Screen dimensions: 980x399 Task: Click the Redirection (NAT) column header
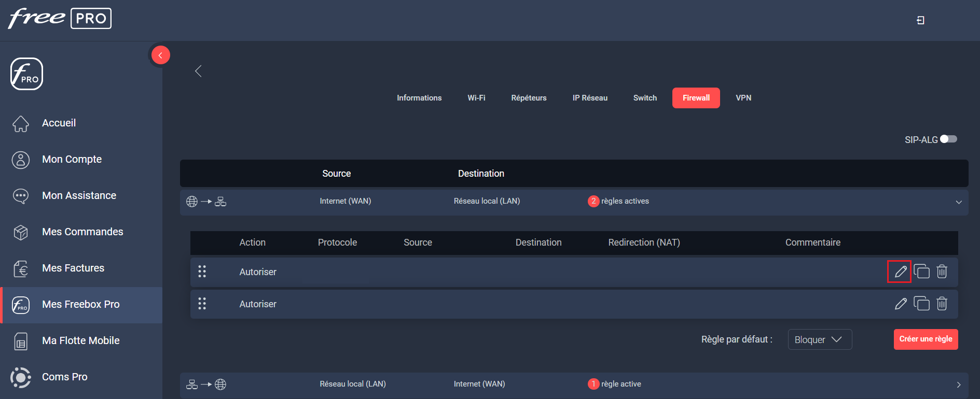pyautogui.click(x=644, y=243)
